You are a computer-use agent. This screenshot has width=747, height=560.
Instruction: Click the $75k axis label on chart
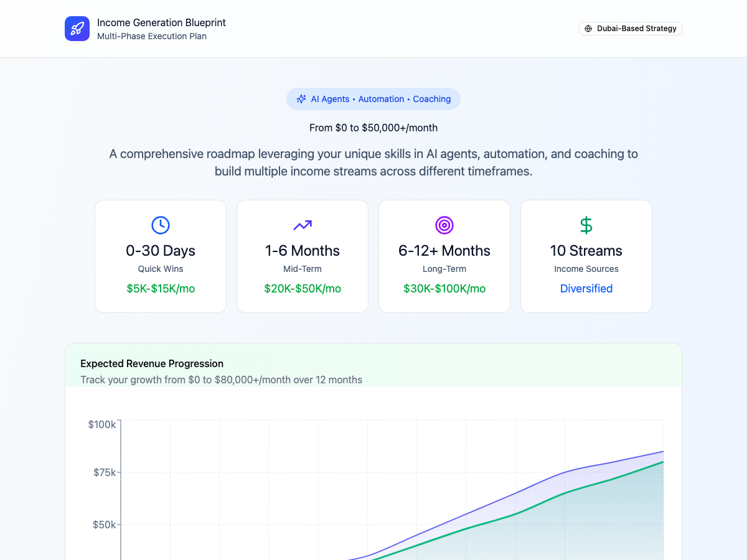tap(105, 472)
